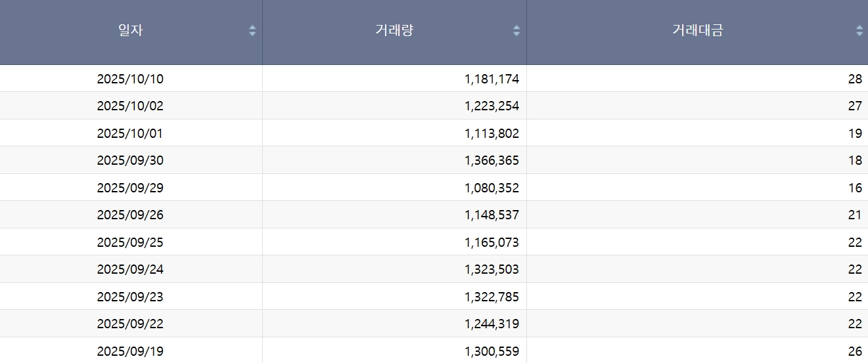Click the sort icon in 일자 column header
This screenshot has height=363, width=868.
click(252, 30)
